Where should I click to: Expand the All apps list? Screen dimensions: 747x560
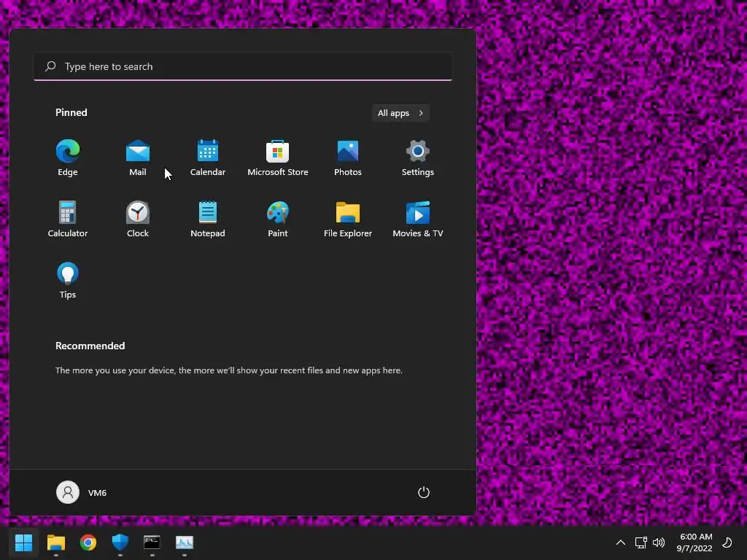click(400, 113)
